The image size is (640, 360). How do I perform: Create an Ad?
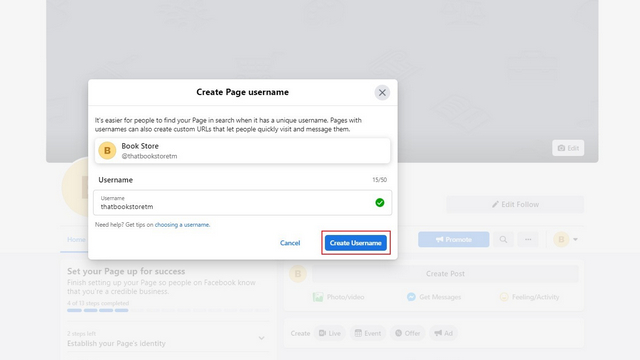(443, 333)
